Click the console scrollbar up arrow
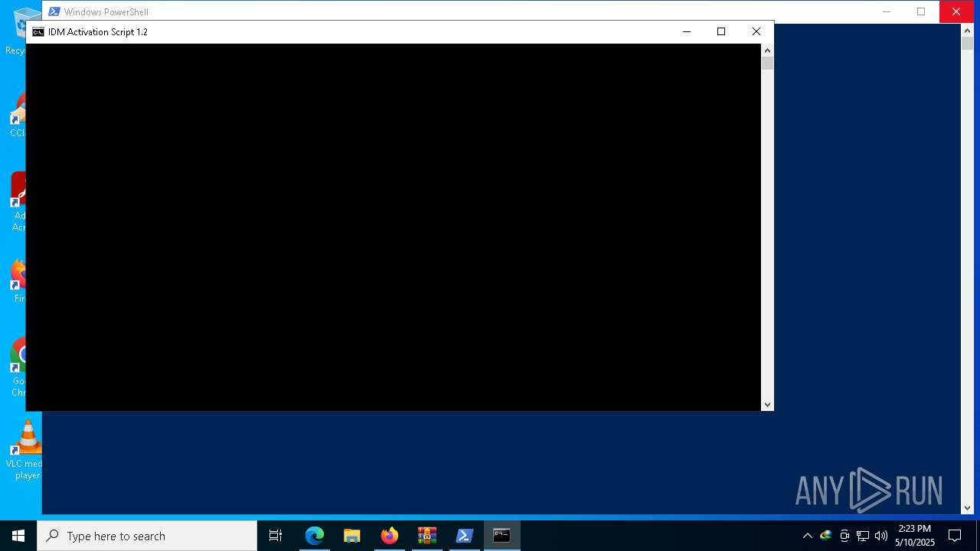 point(767,50)
